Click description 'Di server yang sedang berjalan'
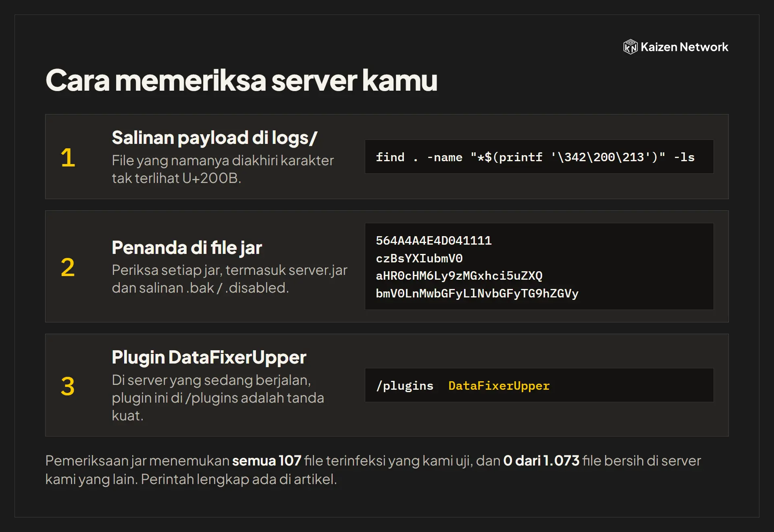 (218, 398)
